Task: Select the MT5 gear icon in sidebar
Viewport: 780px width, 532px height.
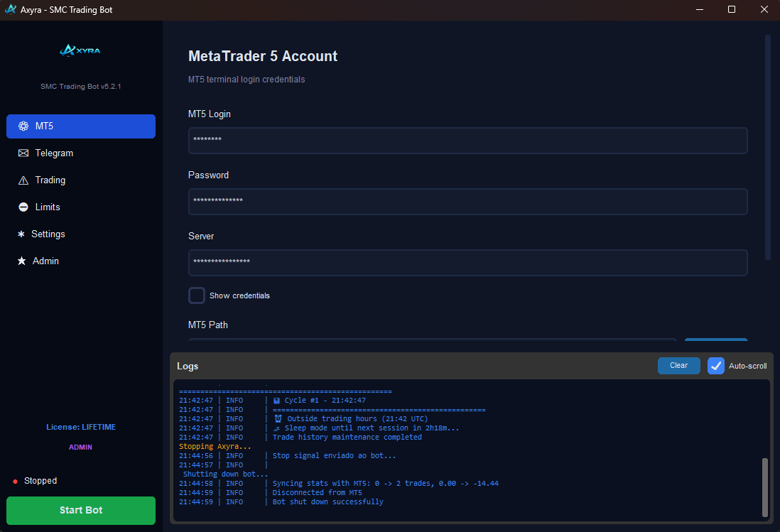Action: point(22,126)
